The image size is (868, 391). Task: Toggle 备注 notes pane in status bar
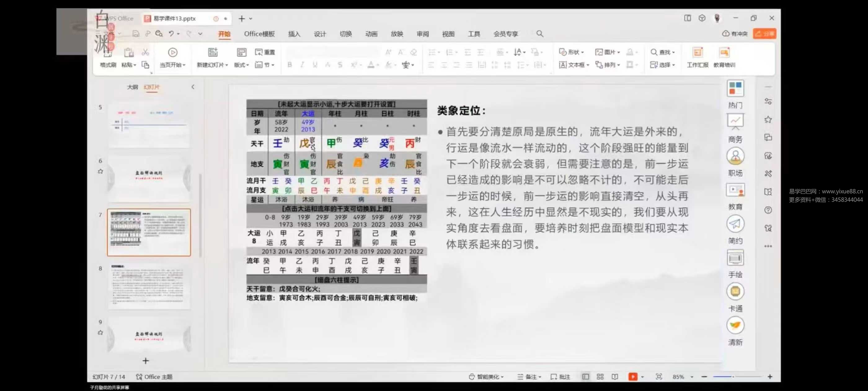(x=529, y=376)
